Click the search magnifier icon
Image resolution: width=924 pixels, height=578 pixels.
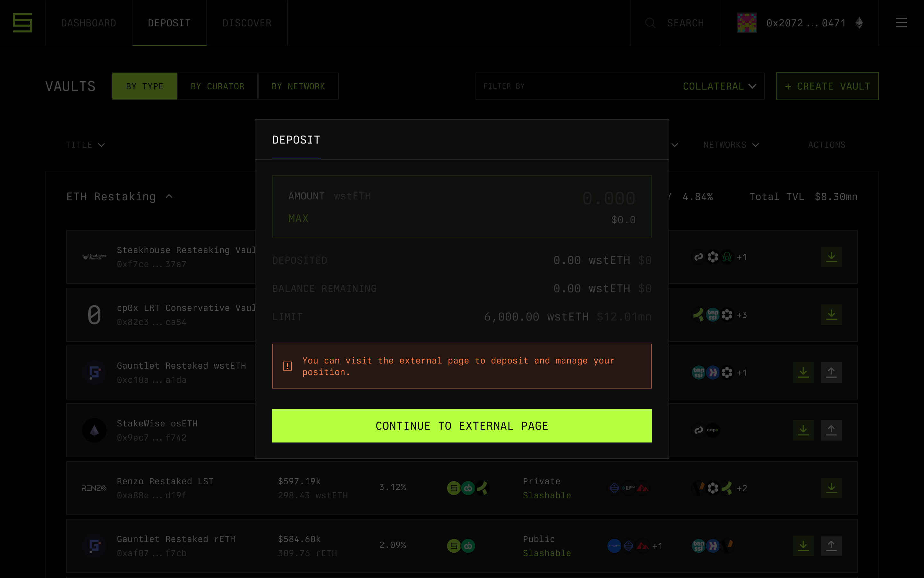click(x=650, y=23)
